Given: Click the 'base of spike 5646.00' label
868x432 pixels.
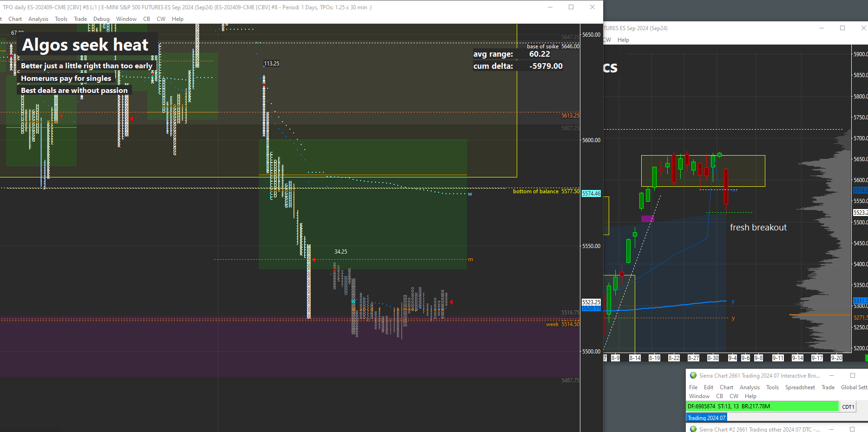Looking at the screenshot, I should [553, 46].
